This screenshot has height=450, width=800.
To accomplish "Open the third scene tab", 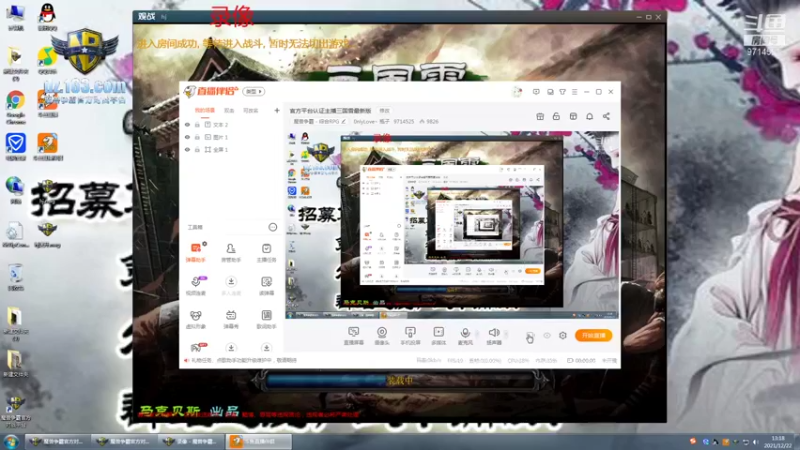I will click(251, 110).
